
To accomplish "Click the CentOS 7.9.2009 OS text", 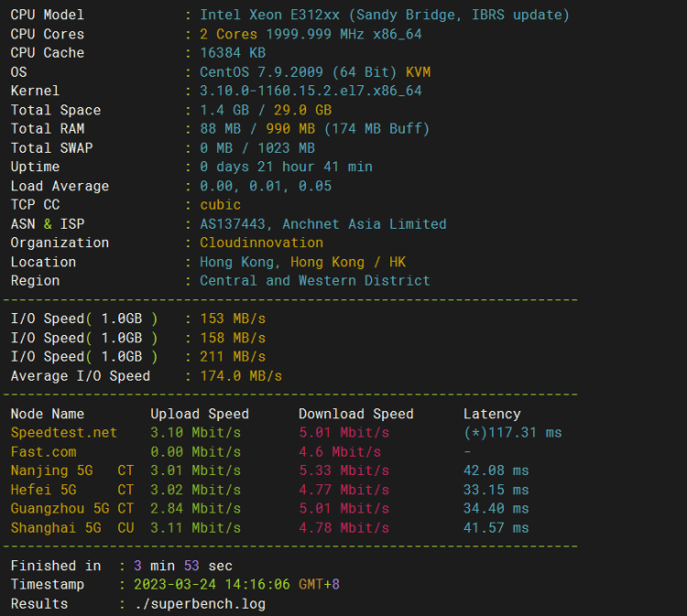I will (x=261, y=72).
